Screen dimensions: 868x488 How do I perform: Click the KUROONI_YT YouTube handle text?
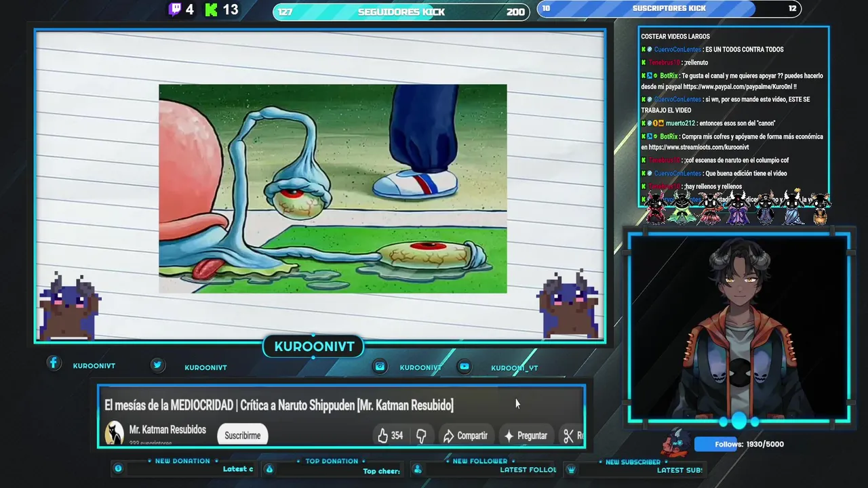[x=514, y=368]
